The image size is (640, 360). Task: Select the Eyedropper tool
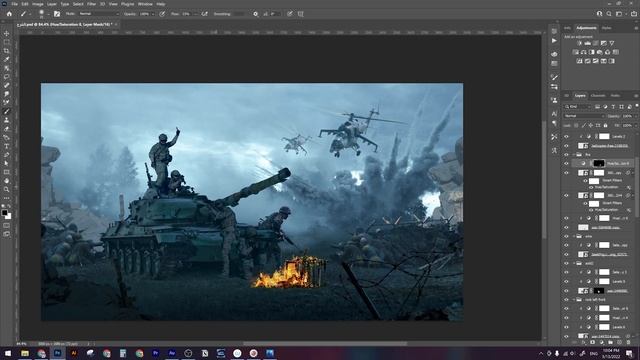[x=7, y=59]
